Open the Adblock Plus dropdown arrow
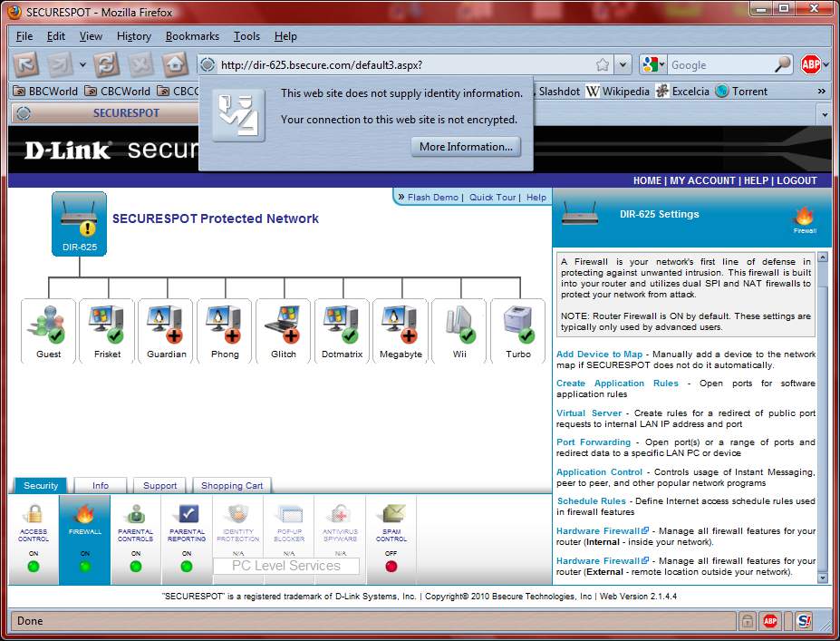The height and width of the screenshot is (641, 840). [826, 65]
